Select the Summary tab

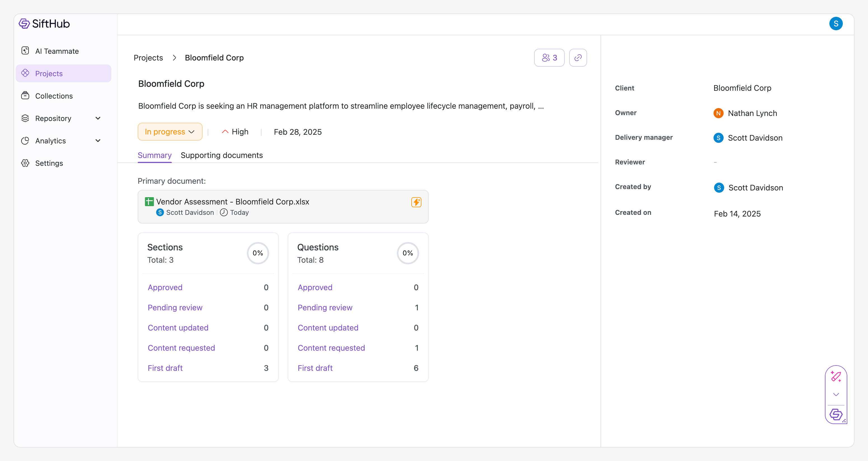click(x=154, y=155)
